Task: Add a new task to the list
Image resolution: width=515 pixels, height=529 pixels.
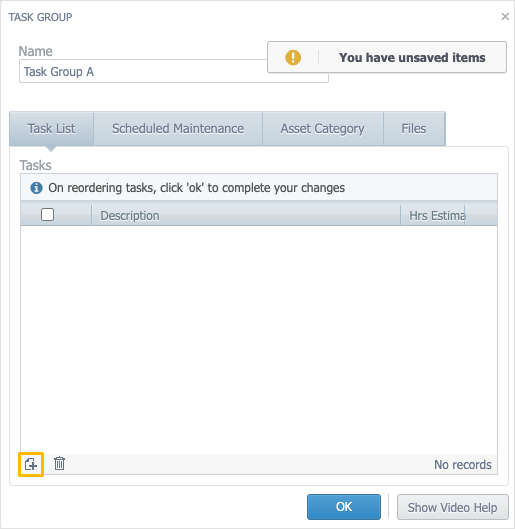Action: point(31,465)
